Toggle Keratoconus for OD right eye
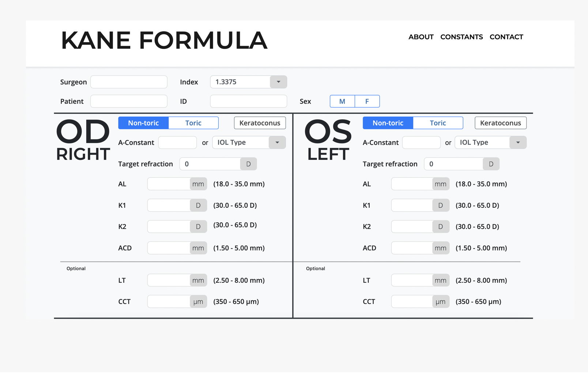 pos(260,123)
